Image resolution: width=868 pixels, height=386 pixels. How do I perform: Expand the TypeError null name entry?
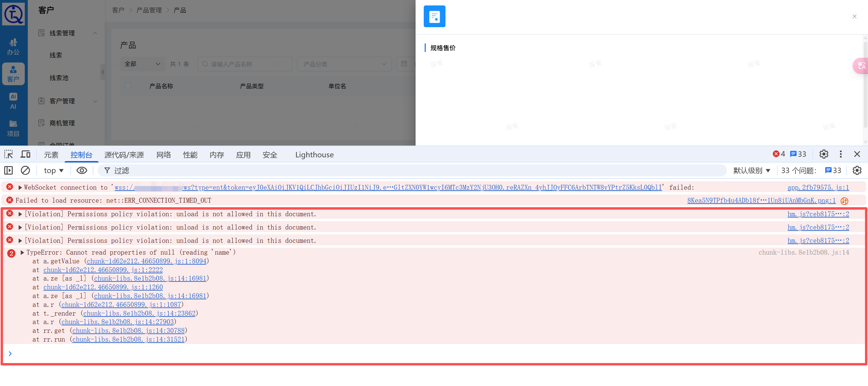(22, 253)
